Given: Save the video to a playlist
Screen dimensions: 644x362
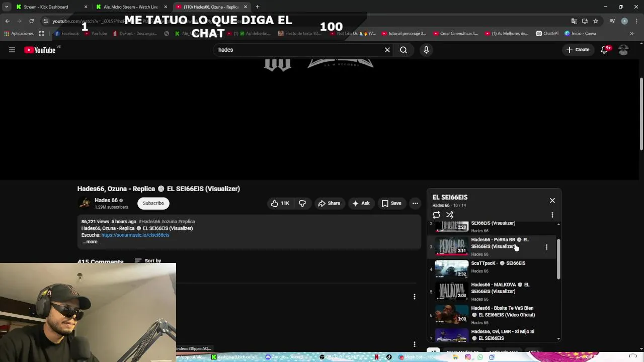Looking at the screenshot, I should pos(391,203).
